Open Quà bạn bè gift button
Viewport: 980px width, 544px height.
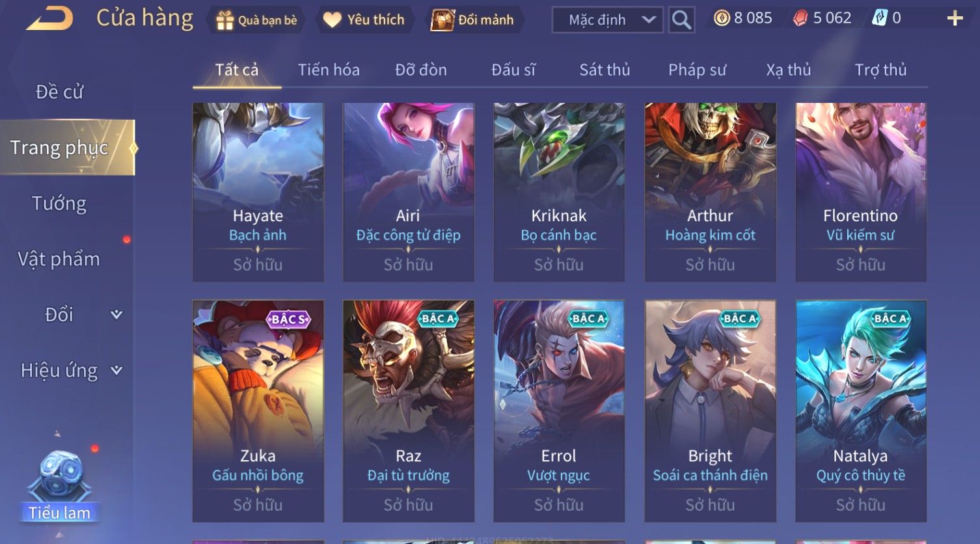pos(256,20)
